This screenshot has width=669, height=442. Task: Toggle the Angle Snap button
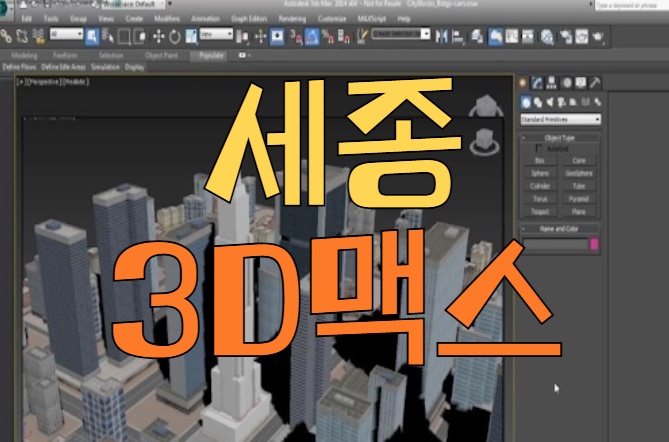pyautogui.click(x=312, y=37)
